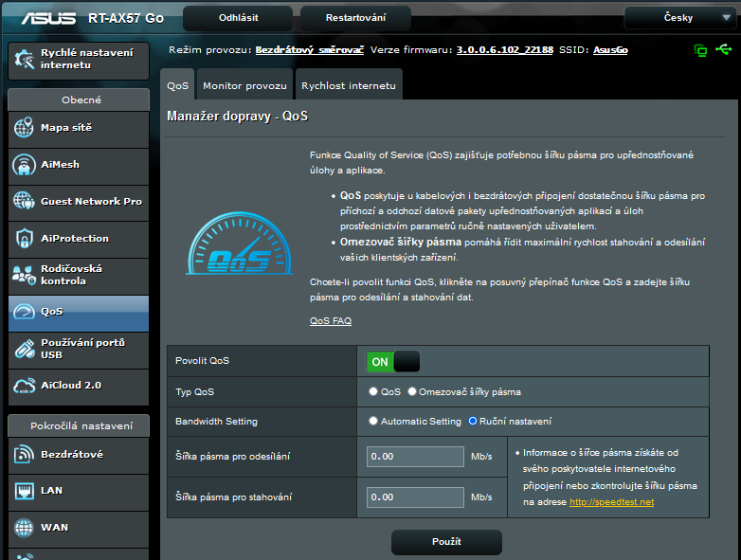This screenshot has width=741, height=560.
Task: Open Rodičovská kontrola icon
Action: [x=25, y=275]
